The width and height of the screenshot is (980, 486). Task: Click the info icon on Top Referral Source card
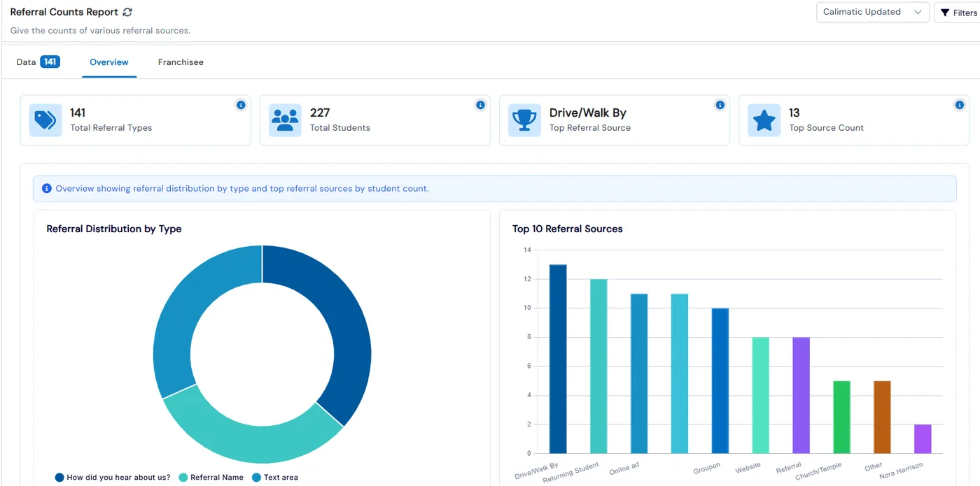[x=720, y=105]
